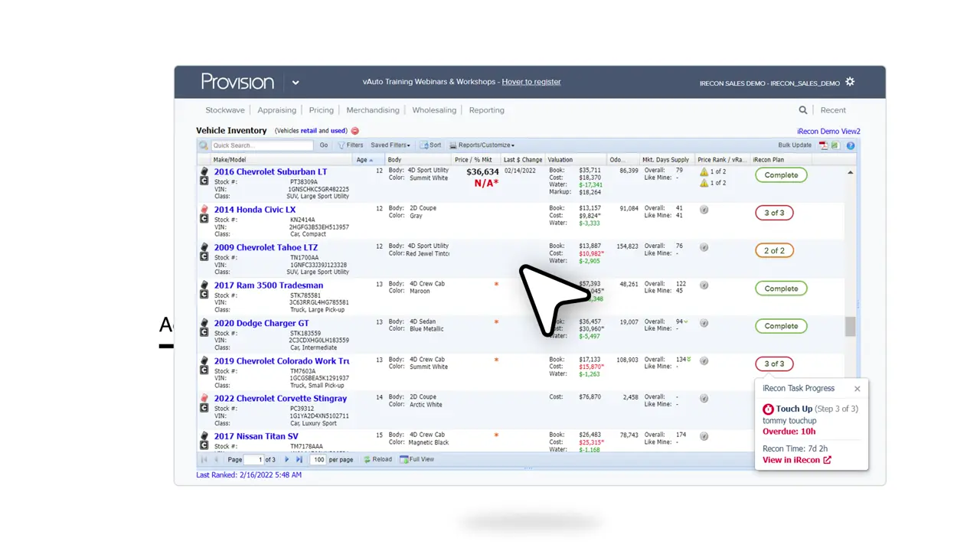Open the iRecon Demo View2 link
The image size is (980, 551).
tap(828, 132)
